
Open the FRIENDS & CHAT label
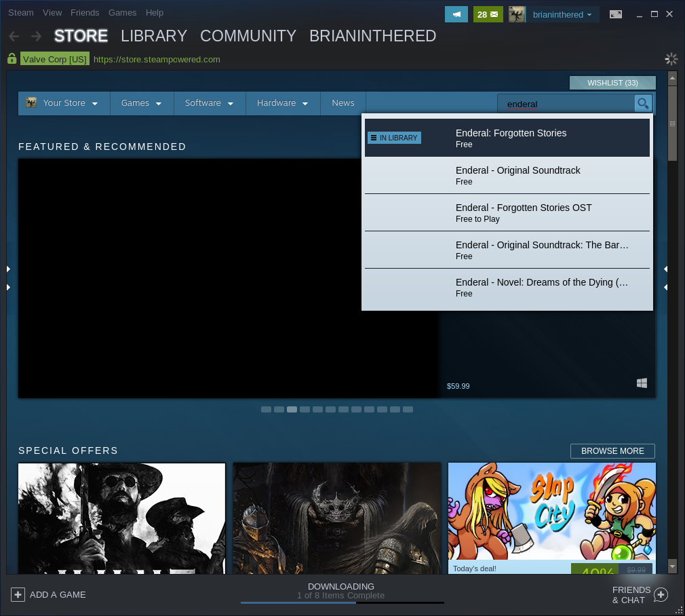[631, 595]
